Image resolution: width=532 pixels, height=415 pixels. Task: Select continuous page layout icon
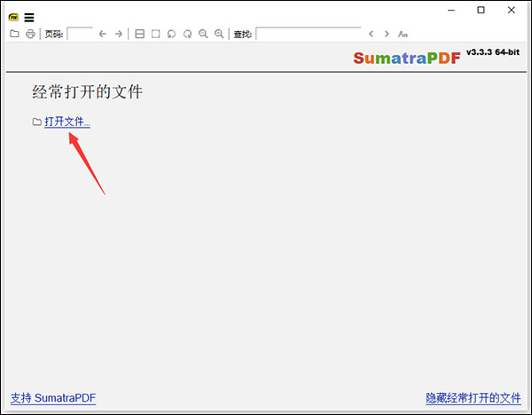139,34
